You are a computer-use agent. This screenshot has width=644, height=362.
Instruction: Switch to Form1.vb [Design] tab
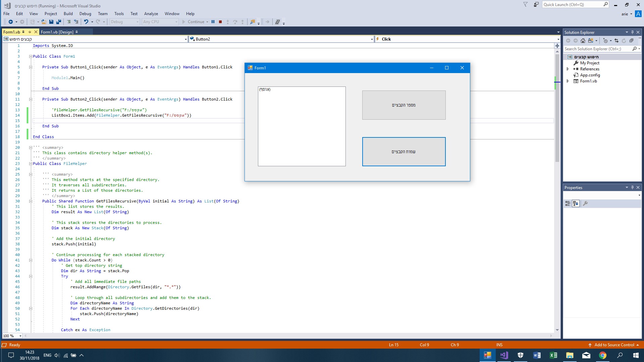[57, 32]
